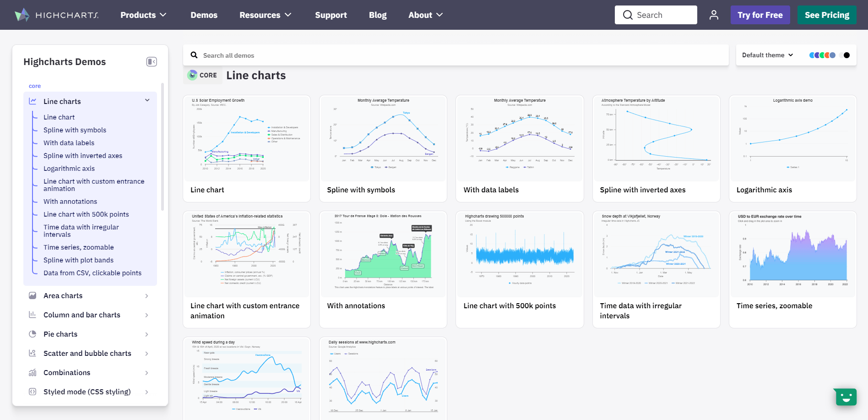The image size is (868, 420).
Task: Open 500000 points chart thumbnail
Action: coord(520,254)
